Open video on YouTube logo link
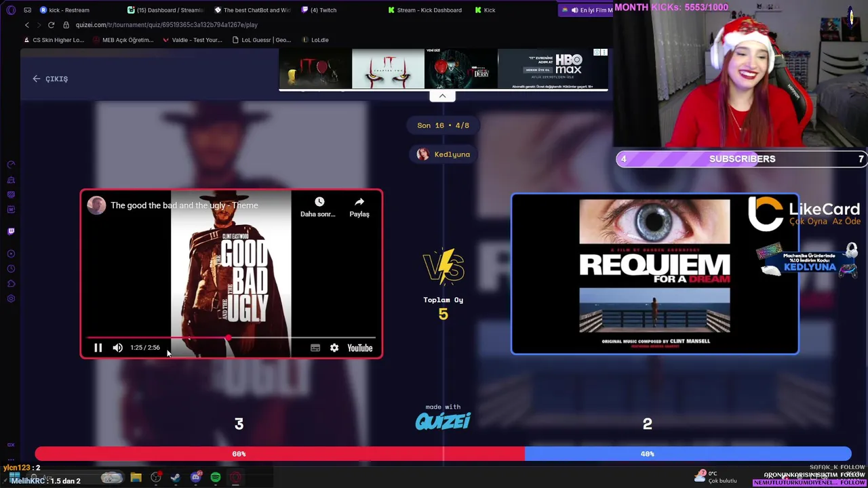Viewport: 868px width, 488px height. [x=360, y=348]
